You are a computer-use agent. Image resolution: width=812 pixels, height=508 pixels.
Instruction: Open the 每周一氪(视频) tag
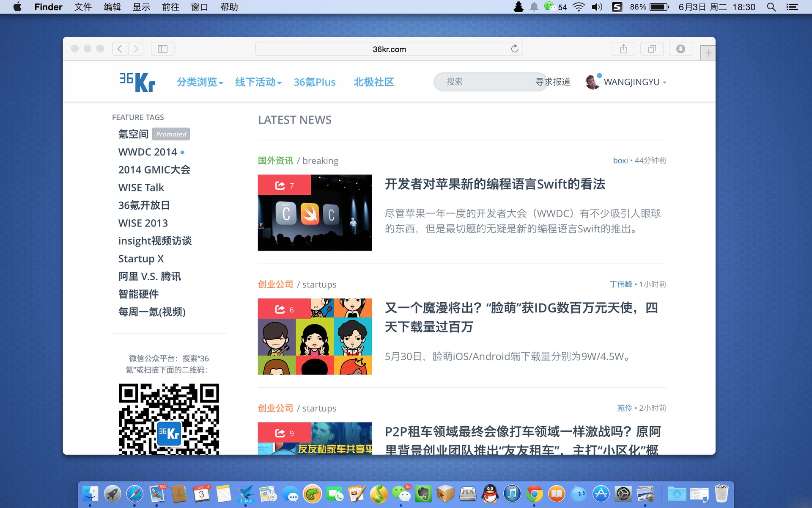pos(152,312)
